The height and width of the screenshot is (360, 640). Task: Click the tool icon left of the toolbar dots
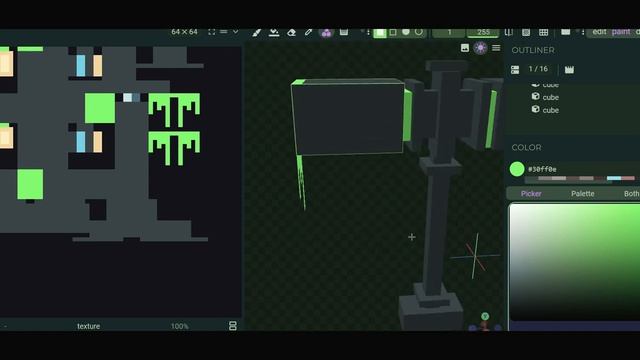coord(344,32)
